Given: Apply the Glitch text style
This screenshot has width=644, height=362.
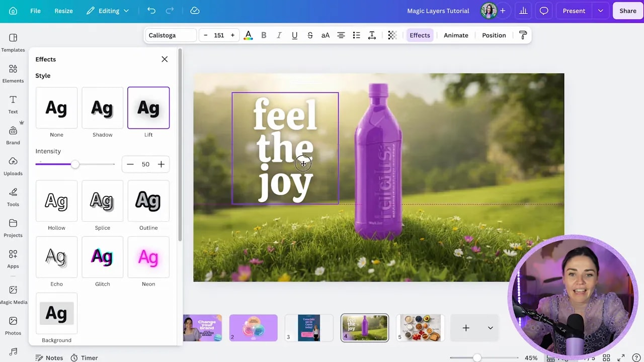Looking at the screenshot, I should [x=102, y=257].
